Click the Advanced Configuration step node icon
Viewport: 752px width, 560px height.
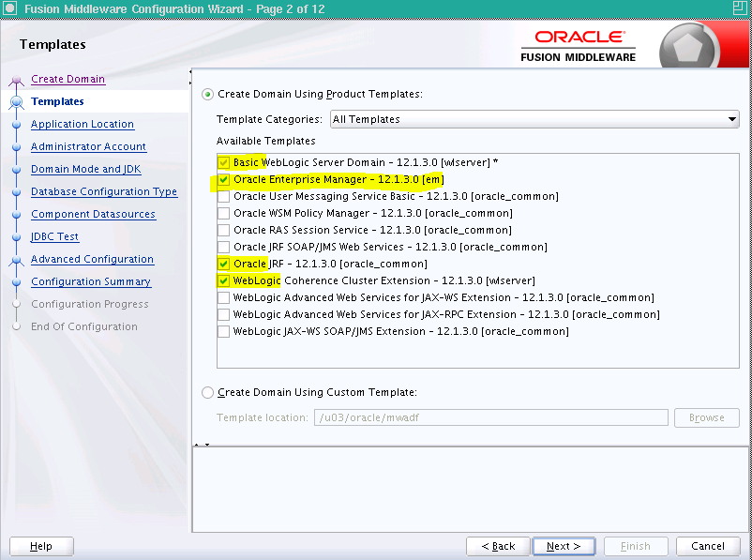(16, 260)
